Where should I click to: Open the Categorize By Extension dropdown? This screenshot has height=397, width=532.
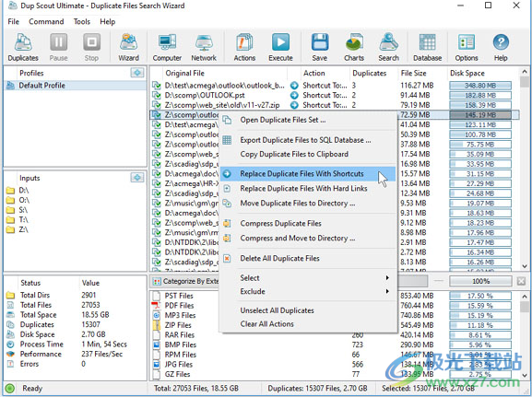point(186,281)
